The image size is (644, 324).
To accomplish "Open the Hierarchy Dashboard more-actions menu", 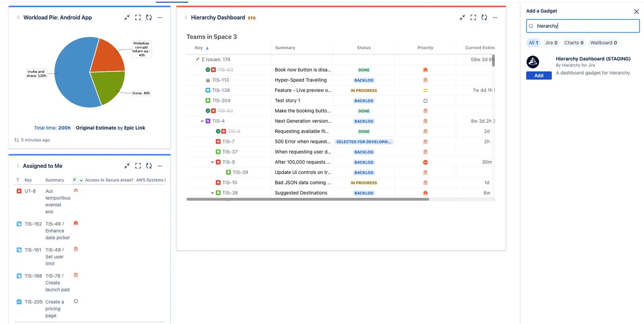I will tap(495, 17).
